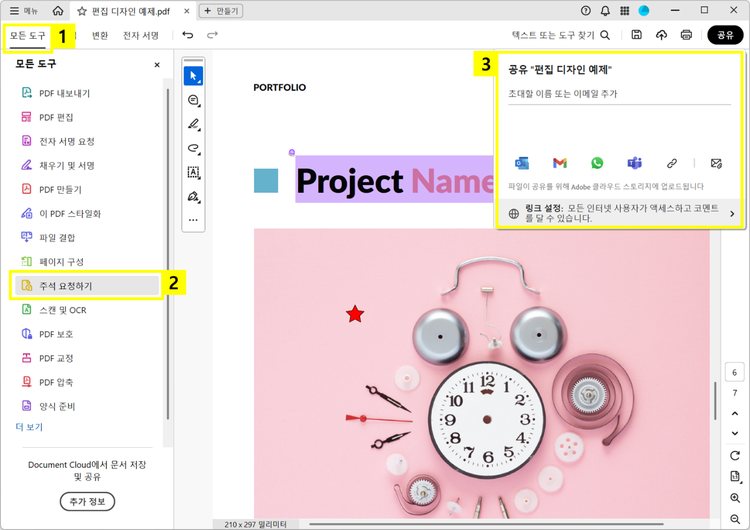The width and height of the screenshot is (750, 530).
Task: Click the 추가 정보 button
Action: tap(87, 501)
